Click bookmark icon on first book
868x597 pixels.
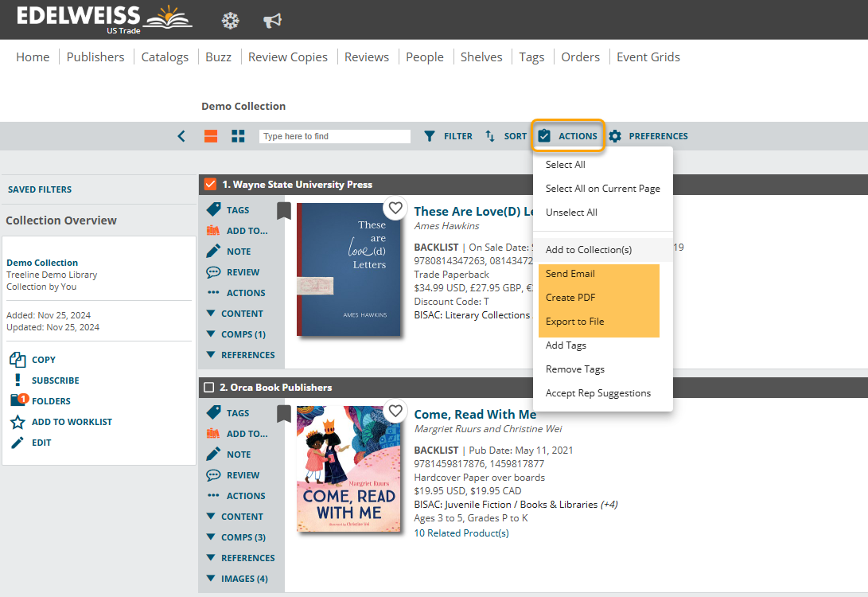point(284,210)
